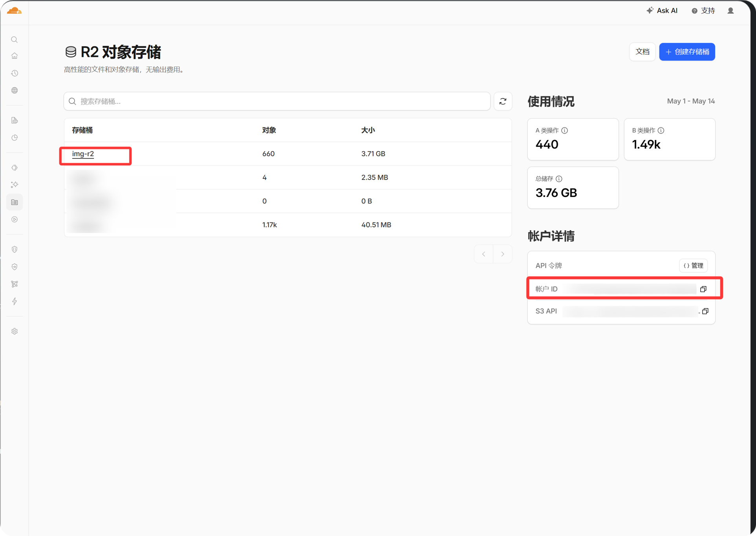Click the 1.17k objects cell
The height and width of the screenshot is (536, 756).
(x=269, y=225)
